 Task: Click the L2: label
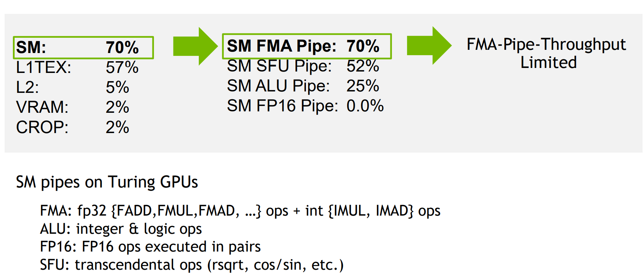tap(27, 88)
